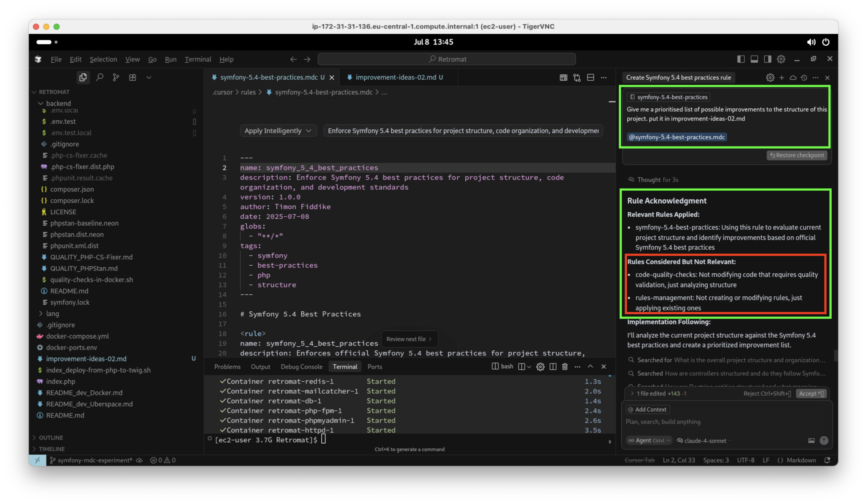The image size is (867, 504).
Task: Toggle secondary sidebar layout button
Action: point(767,59)
